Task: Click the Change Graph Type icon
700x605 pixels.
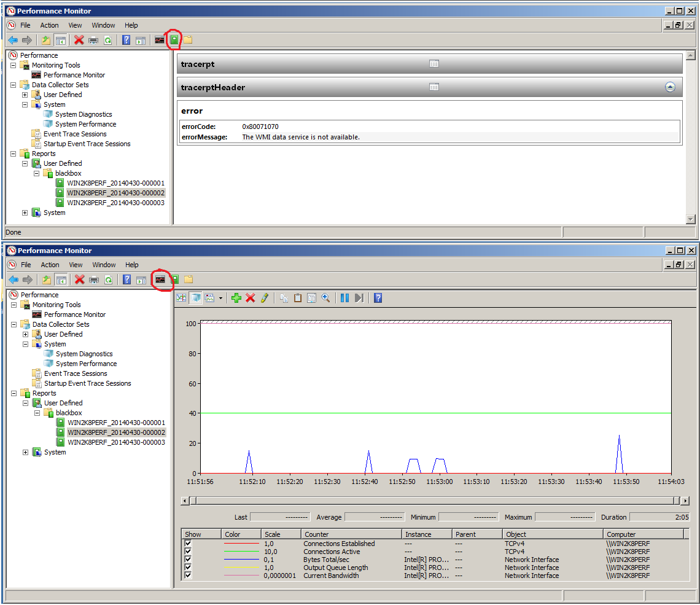Action: (x=209, y=298)
